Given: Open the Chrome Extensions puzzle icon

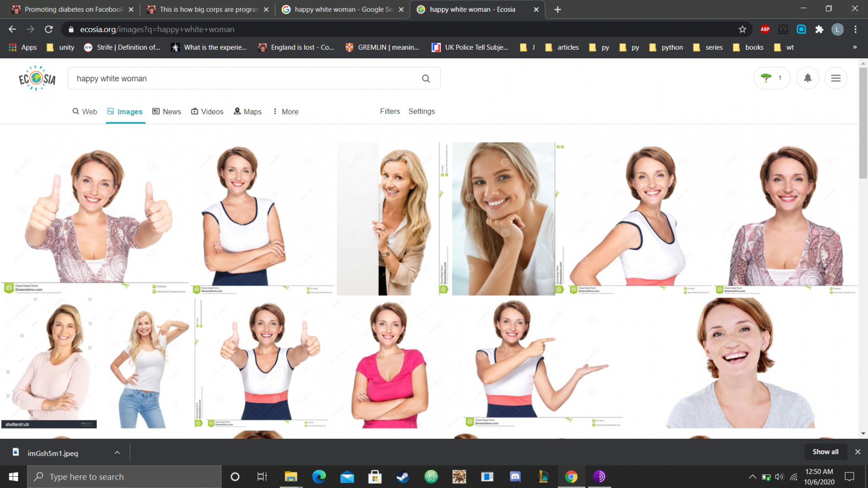Looking at the screenshot, I should coord(819,29).
